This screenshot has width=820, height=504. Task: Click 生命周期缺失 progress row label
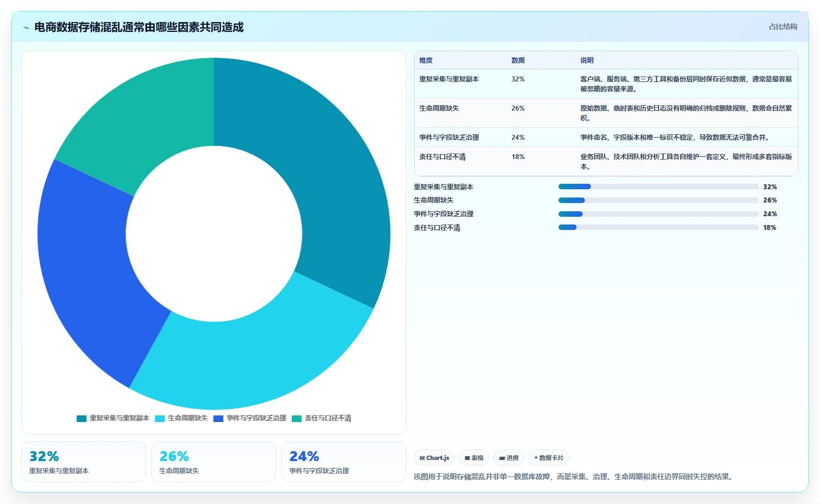(x=433, y=200)
